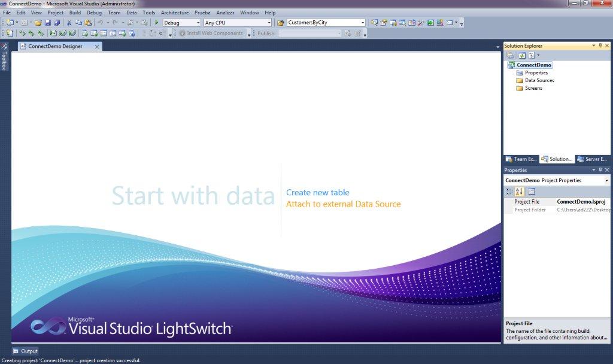This screenshot has height=364, width=613.
Task: Save the current file with the floppy icon
Action: 48,23
